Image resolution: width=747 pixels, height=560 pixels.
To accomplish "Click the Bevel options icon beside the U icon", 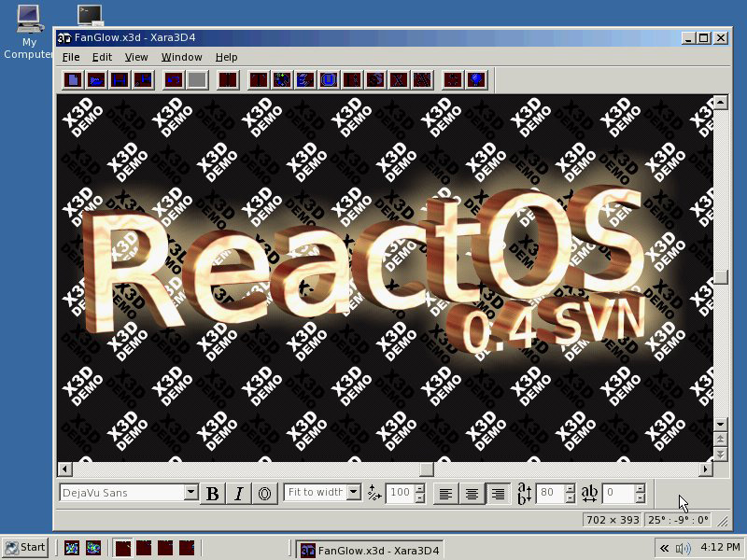I will click(352, 79).
